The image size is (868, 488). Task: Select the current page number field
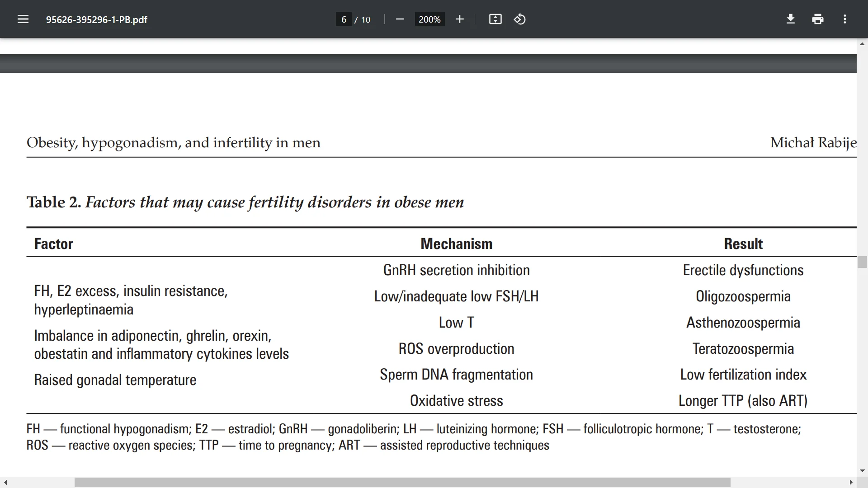343,19
